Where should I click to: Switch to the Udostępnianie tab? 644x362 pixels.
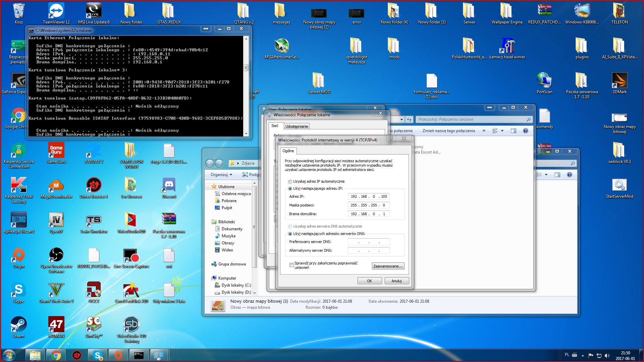(x=297, y=126)
